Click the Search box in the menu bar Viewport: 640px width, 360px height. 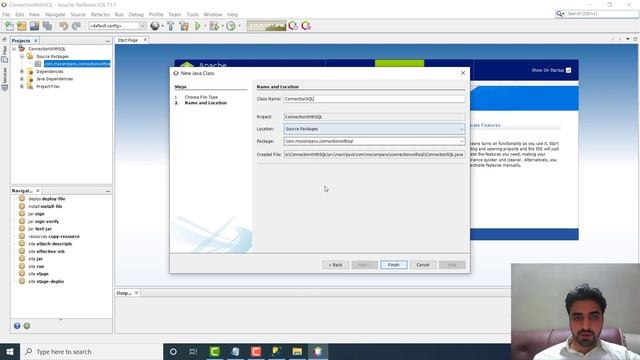pos(601,14)
